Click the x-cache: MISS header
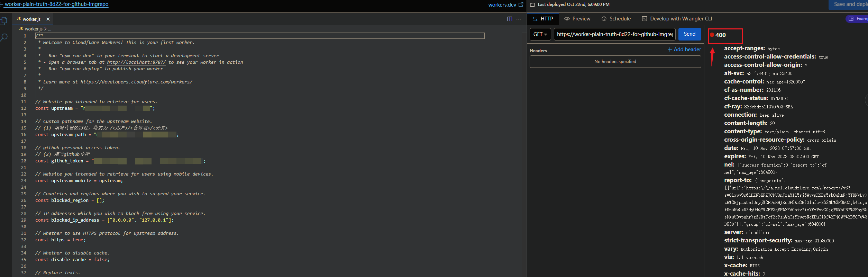Viewport: 868px width, 277px height. [x=742, y=266]
